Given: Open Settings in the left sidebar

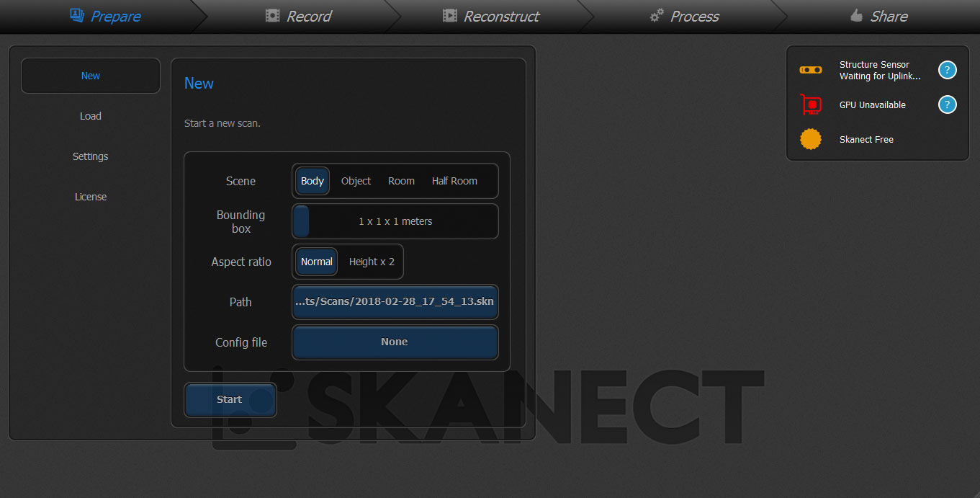Looking at the screenshot, I should point(91,156).
